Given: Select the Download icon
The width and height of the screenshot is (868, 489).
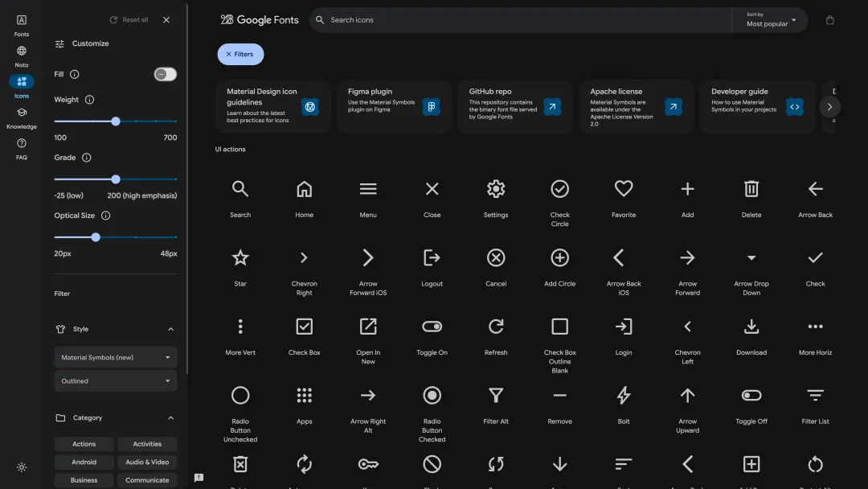Looking at the screenshot, I should pos(751,327).
